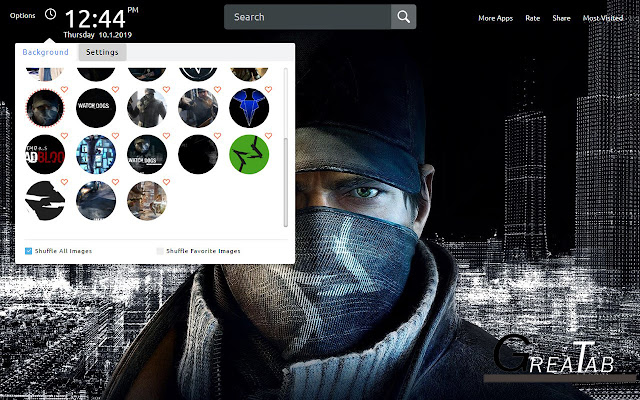Image resolution: width=640 pixels, height=400 pixels.
Task: Select the nearly all-black thumbnail
Action: pyautogui.click(x=198, y=154)
